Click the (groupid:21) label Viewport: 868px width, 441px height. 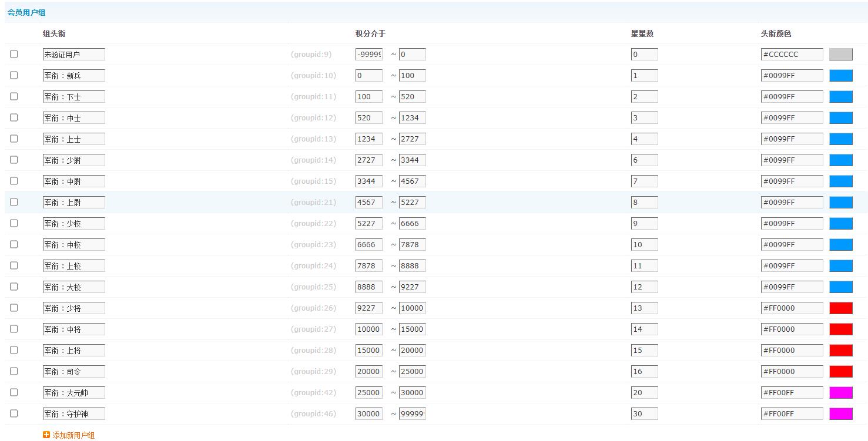click(314, 202)
